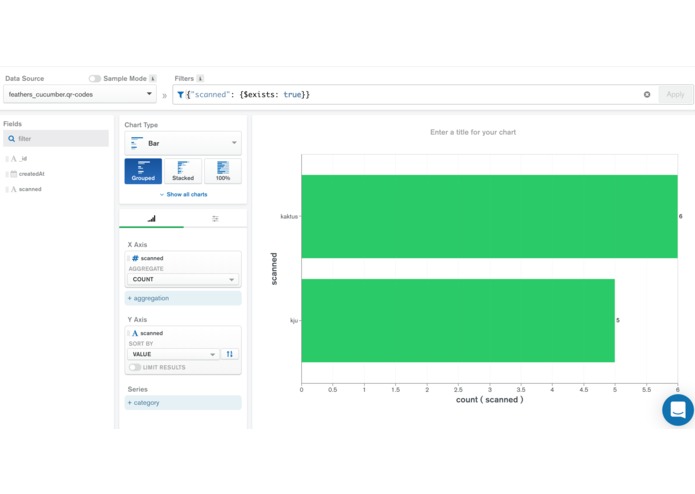
Task: Open the COUNT aggregate dropdown
Action: click(x=183, y=279)
